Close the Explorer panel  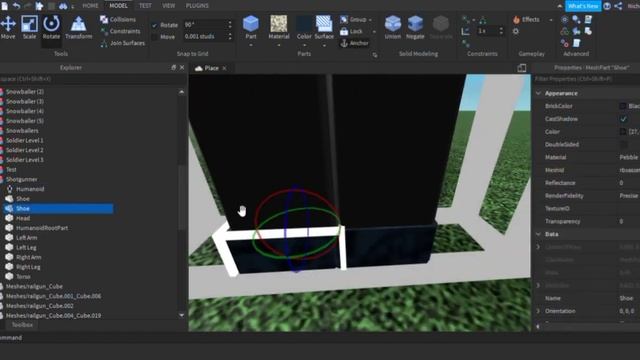tap(182, 67)
